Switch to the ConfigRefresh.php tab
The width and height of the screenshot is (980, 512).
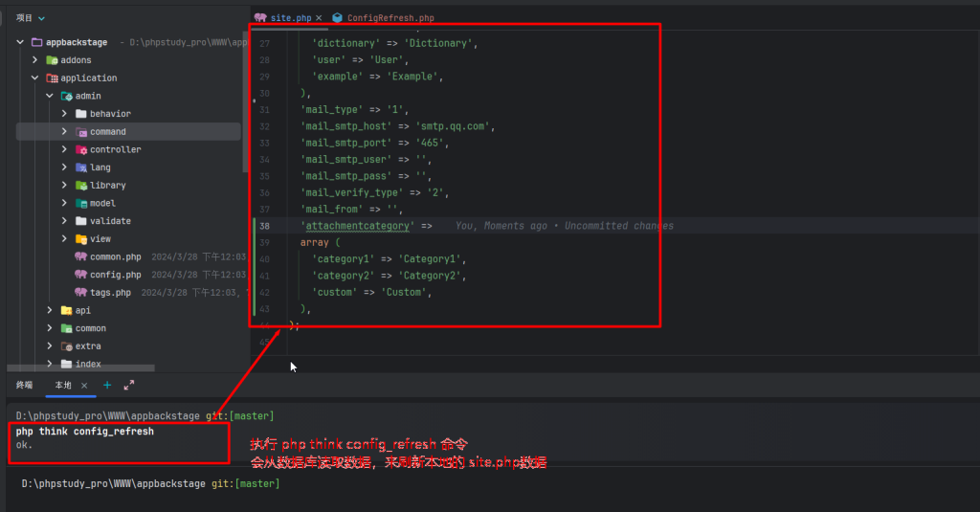click(x=390, y=18)
